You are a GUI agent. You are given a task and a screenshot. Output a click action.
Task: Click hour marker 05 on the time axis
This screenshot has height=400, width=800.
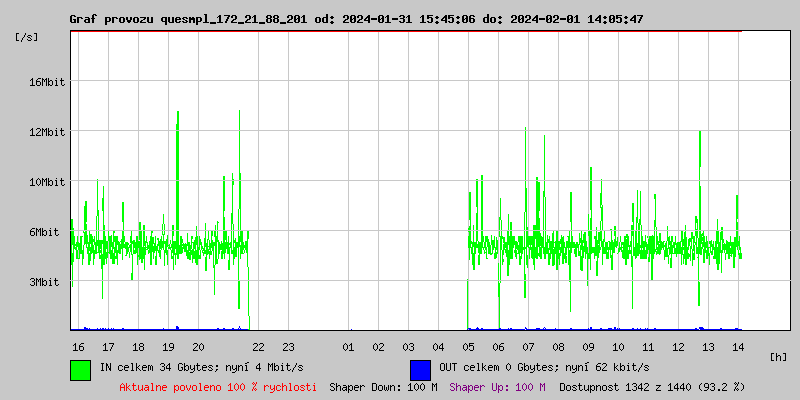pyautogui.click(x=468, y=347)
